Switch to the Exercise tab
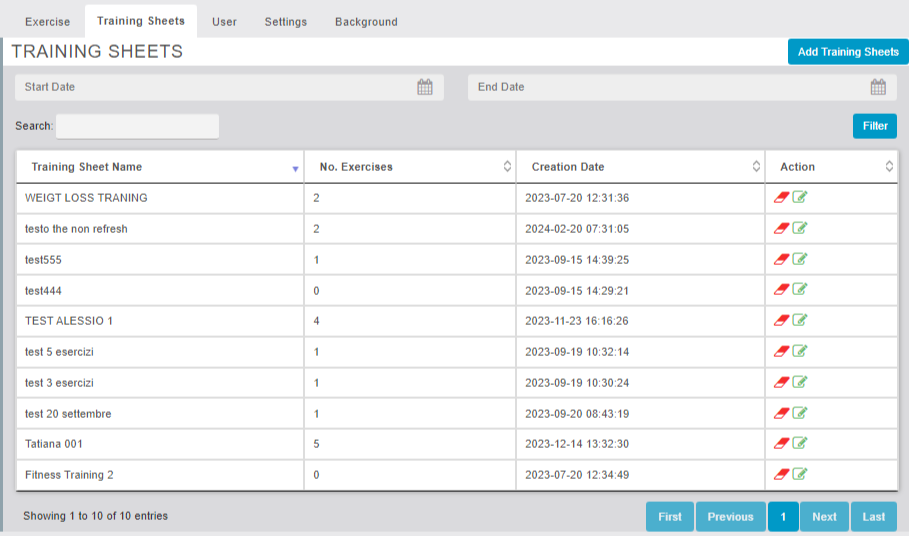Image resolution: width=909 pixels, height=536 pixels. pos(47,22)
